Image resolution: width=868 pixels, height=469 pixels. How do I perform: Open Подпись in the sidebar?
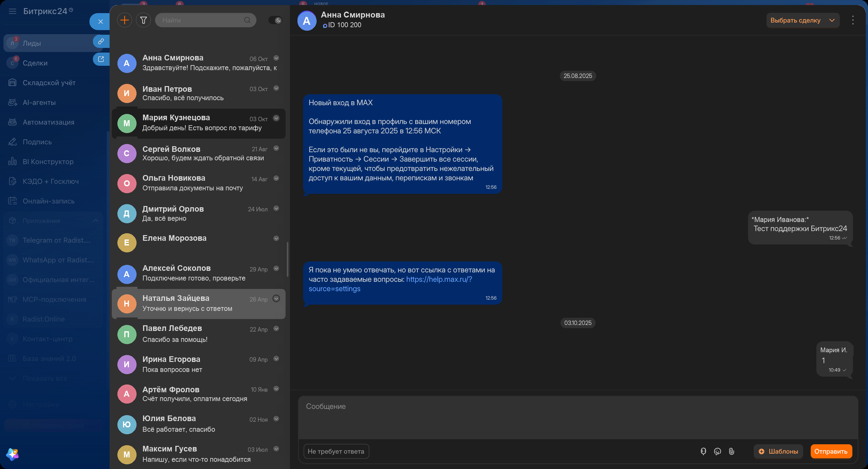pos(54,142)
